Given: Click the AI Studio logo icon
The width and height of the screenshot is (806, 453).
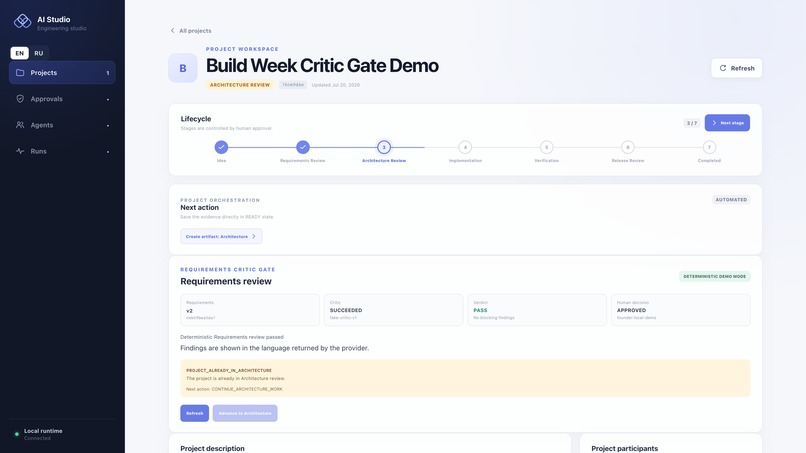Looking at the screenshot, I should tap(22, 21).
